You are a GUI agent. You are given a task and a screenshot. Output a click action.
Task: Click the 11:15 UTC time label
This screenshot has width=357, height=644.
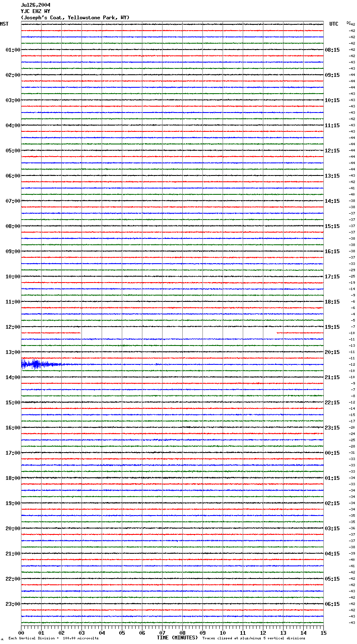[332, 126]
